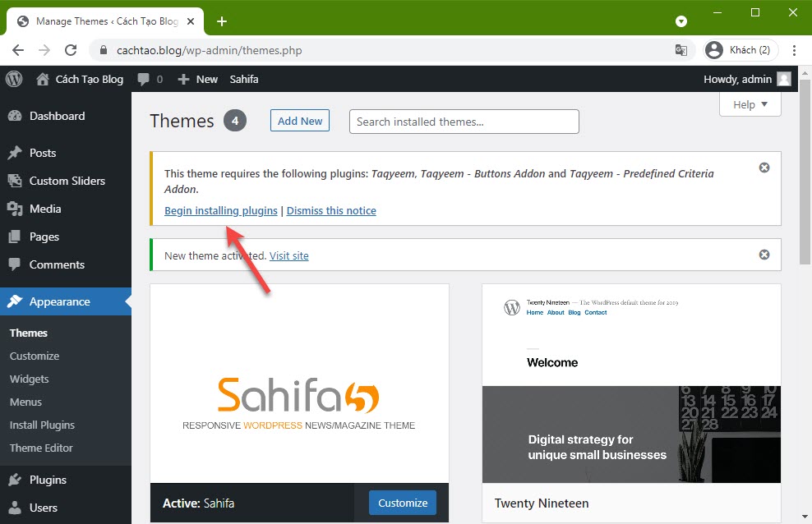Click the Dashboard gauge icon in sidebar
Image resolution: width=812 pixels, height=524 pixels.
pyautogui.click(x=15, y=116)
